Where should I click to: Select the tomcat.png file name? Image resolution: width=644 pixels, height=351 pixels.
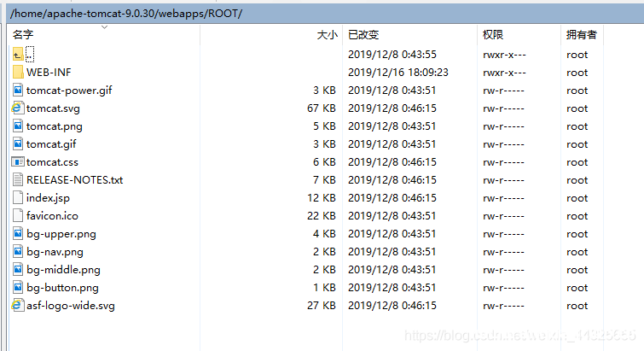click(x=54, y=126)
